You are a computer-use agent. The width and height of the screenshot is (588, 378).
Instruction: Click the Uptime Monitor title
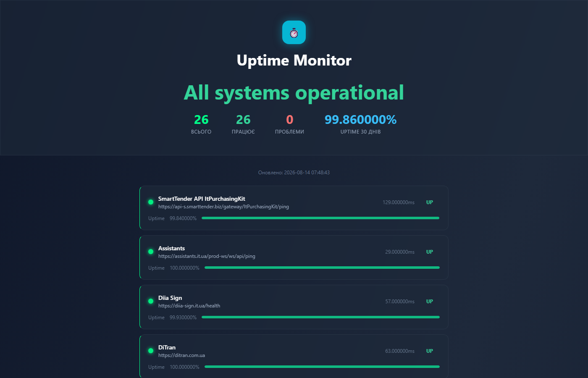click(294, 60)
